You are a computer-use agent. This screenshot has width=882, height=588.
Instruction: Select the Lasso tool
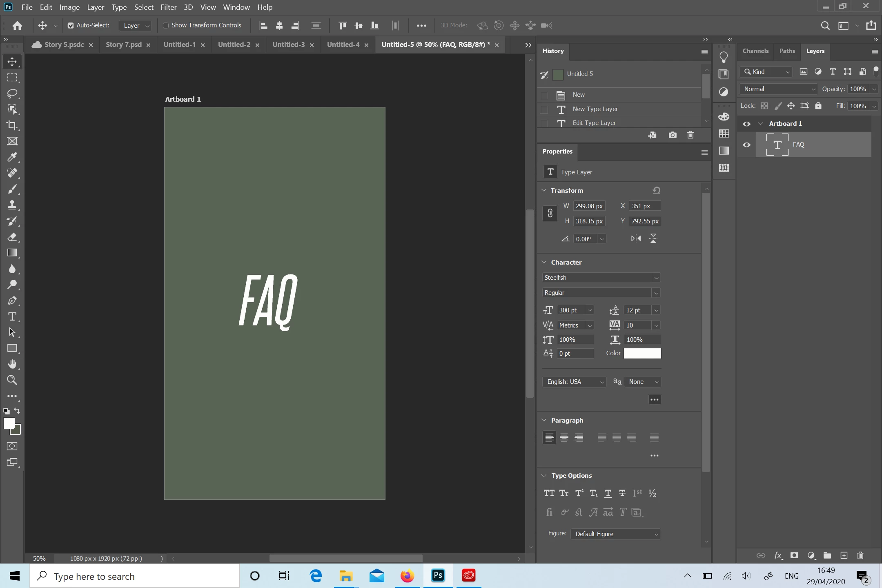pos(12,94)
